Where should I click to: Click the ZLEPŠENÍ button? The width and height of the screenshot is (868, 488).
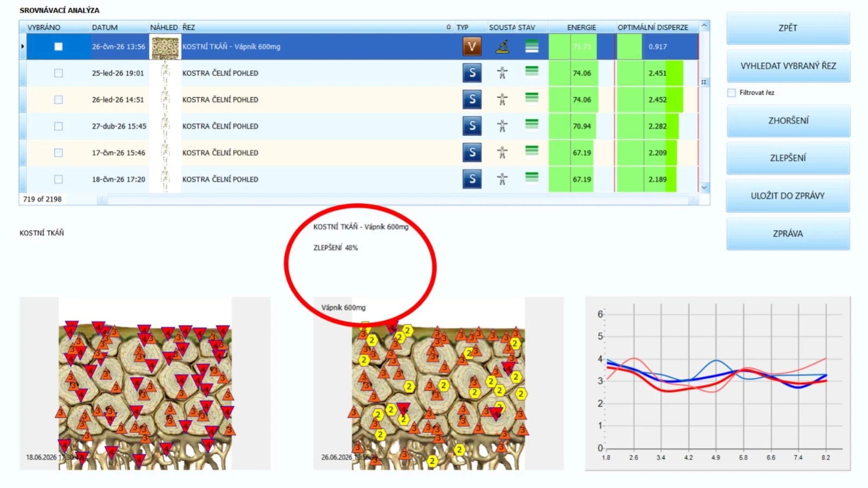click(788, 158)
